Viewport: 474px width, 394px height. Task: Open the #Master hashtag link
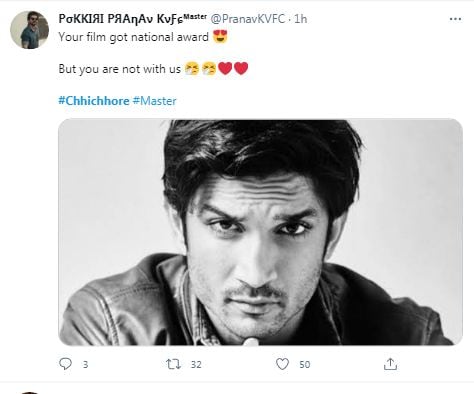pyautogui.click(x=154, y=101)
